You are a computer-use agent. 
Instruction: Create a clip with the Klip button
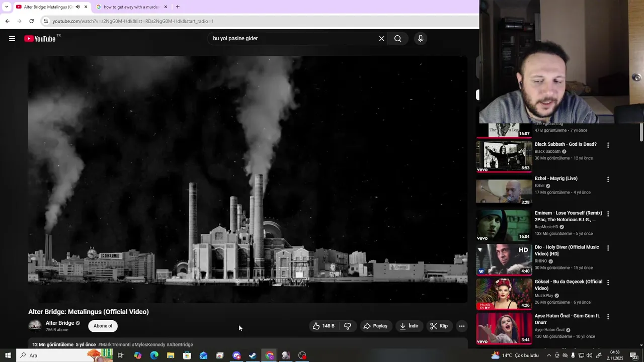pyautogui.click(x=439, y=326)
